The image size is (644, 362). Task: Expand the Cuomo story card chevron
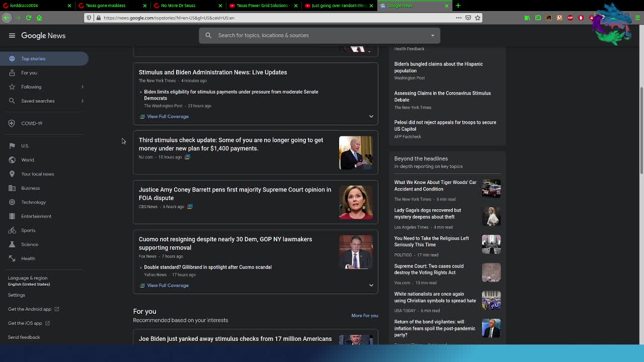click(371, 285)
